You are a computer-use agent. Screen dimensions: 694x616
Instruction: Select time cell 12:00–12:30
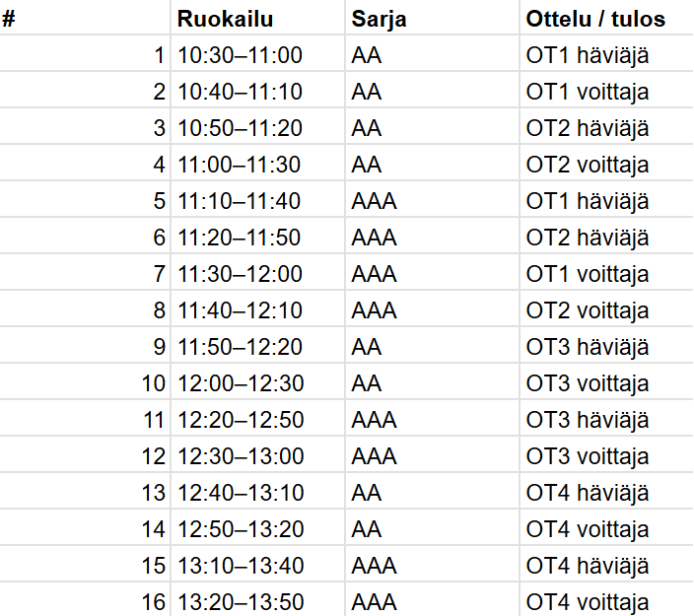tap(257, 381)
